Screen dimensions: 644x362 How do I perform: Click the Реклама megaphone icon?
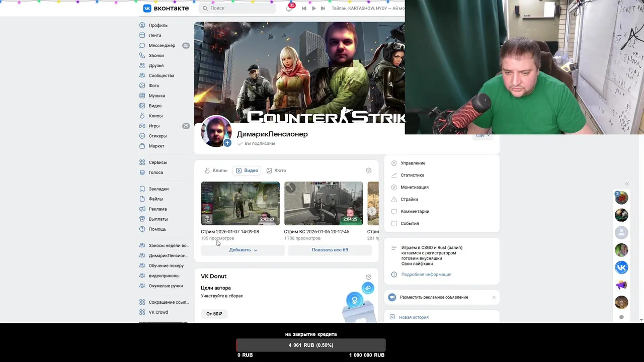click(142, 209)
